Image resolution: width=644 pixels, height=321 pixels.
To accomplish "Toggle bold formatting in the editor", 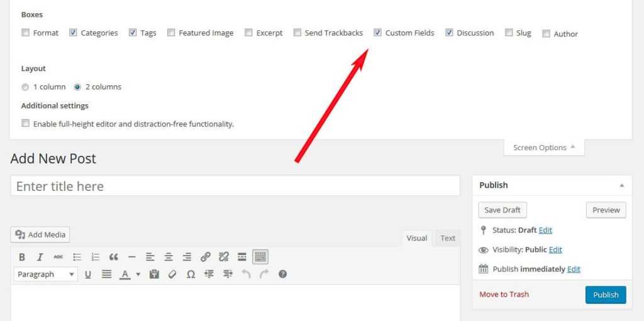I will (22, 257).
